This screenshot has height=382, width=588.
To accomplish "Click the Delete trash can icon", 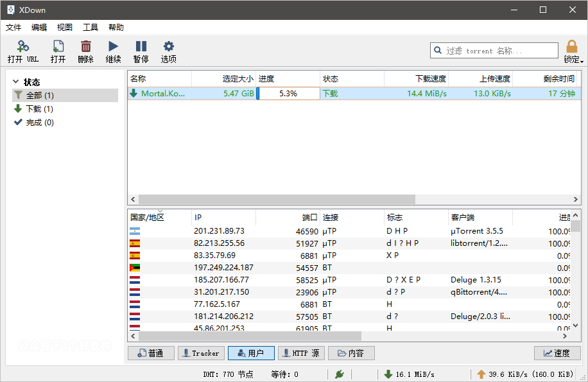I will tap(86, 46).
